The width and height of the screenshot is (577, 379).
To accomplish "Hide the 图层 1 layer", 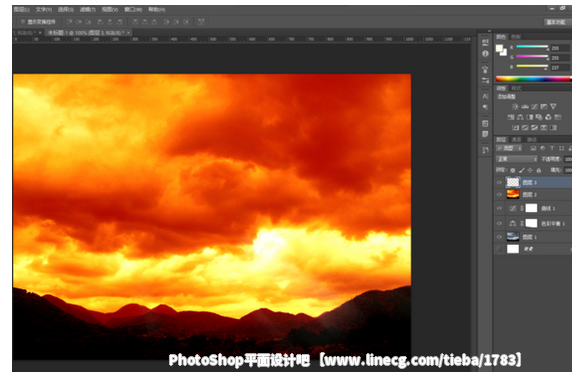I will click(499, 237).
